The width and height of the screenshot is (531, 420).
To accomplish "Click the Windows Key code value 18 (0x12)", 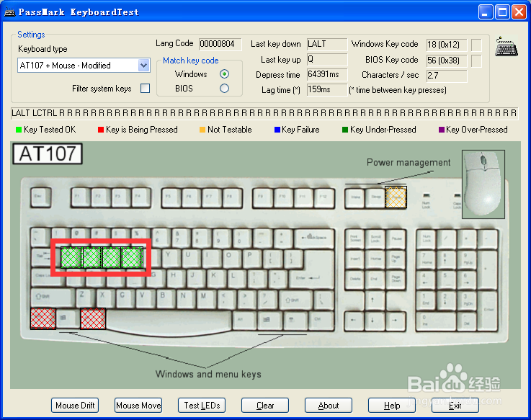I will (x=447, y=45).
